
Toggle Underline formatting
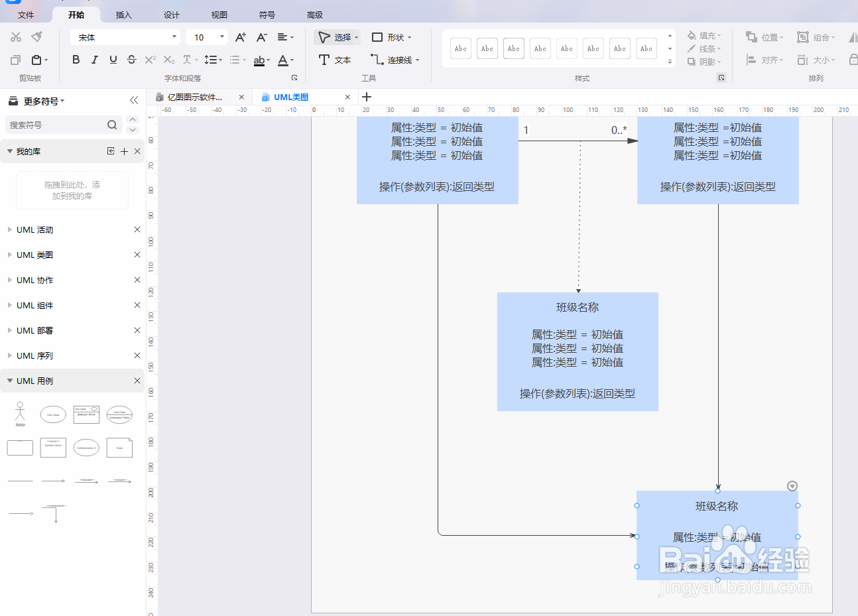[113, 60]
